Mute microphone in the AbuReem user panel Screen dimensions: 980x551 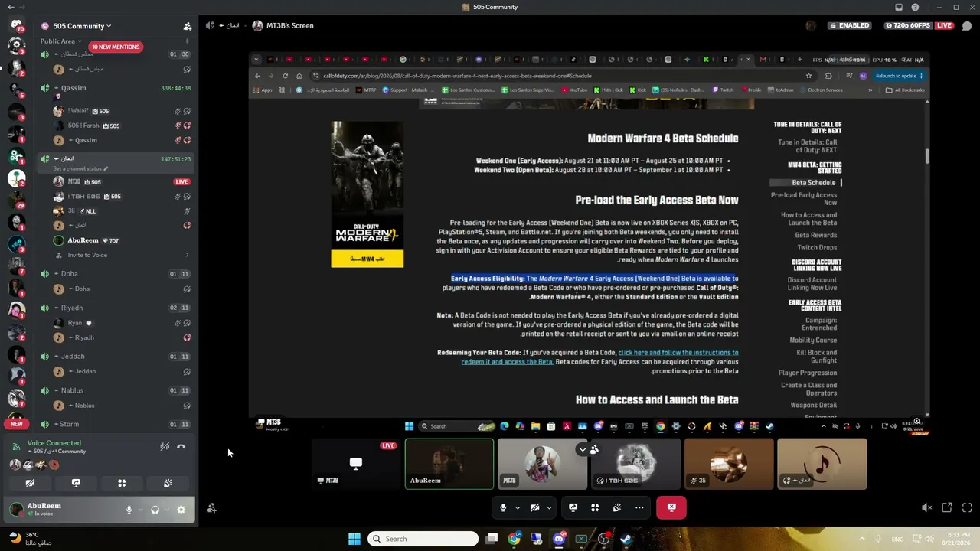tap(129, 510)
